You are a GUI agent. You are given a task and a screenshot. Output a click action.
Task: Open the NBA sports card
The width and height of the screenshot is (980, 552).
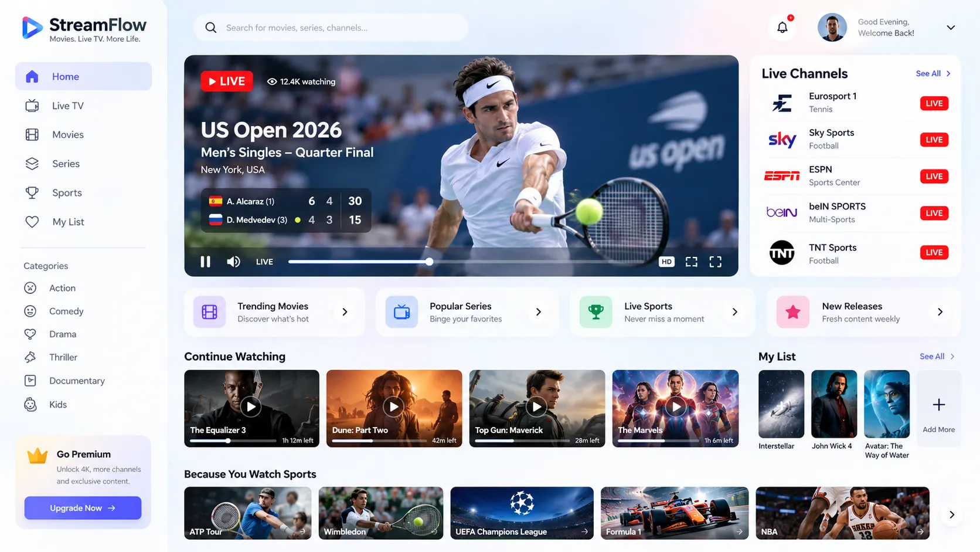point(842,513)
